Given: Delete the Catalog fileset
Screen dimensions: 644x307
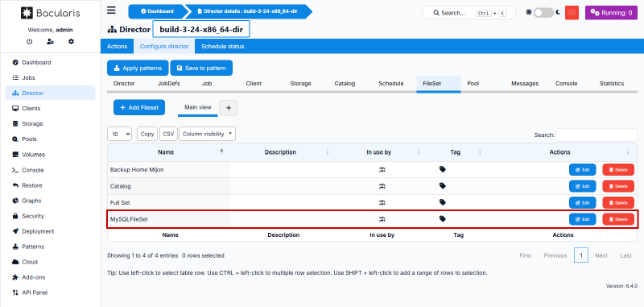Looking at the screenshot, I should tap(618, 186).
